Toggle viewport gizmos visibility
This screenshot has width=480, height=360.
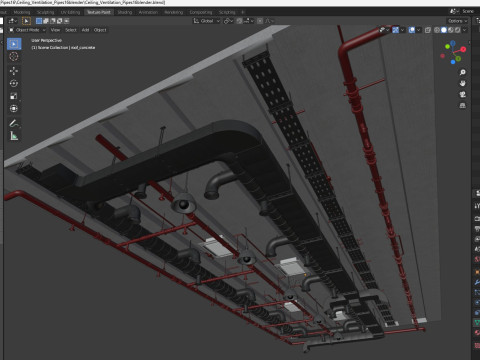[395, 30]
